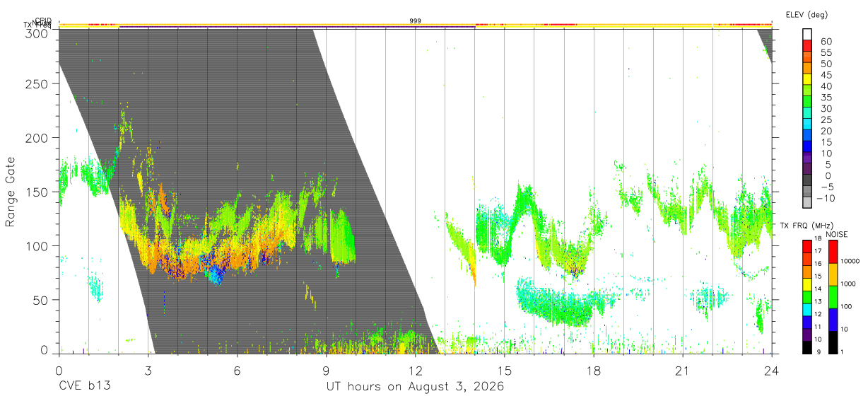The width and height of the screenshot is (868, 401).
Task: Click the "ELEV (deg)" legend title
Action: pyautogui.click(x=805, y=14)
